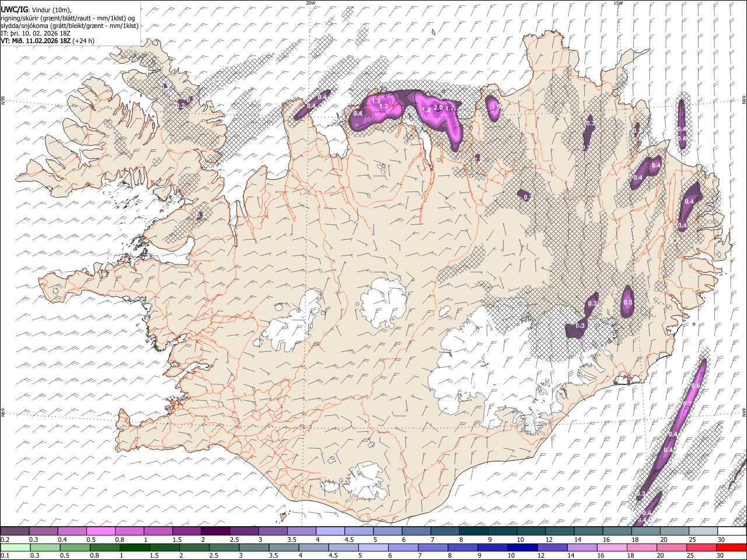Pick the grey-blue 3.5–4 swatch in the lower legend row

click(284, 547)
